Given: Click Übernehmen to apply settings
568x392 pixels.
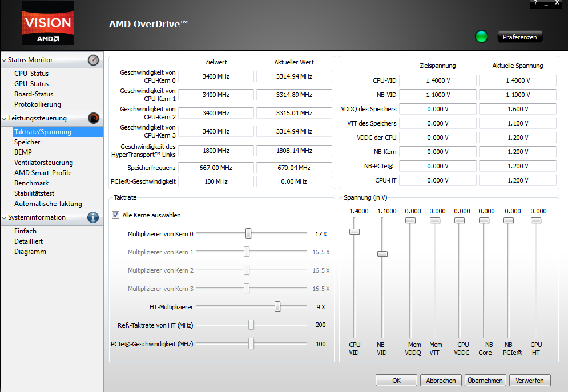Looking at the screenshot, I should click(x=485, y=381).
